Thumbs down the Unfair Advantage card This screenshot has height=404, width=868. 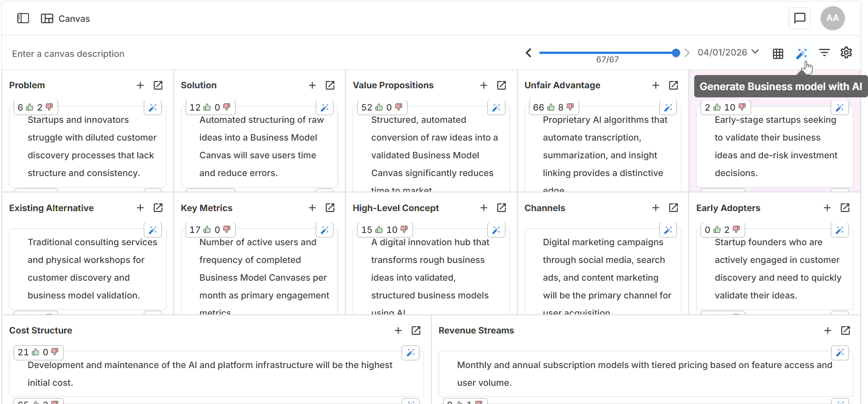[570, 107]
